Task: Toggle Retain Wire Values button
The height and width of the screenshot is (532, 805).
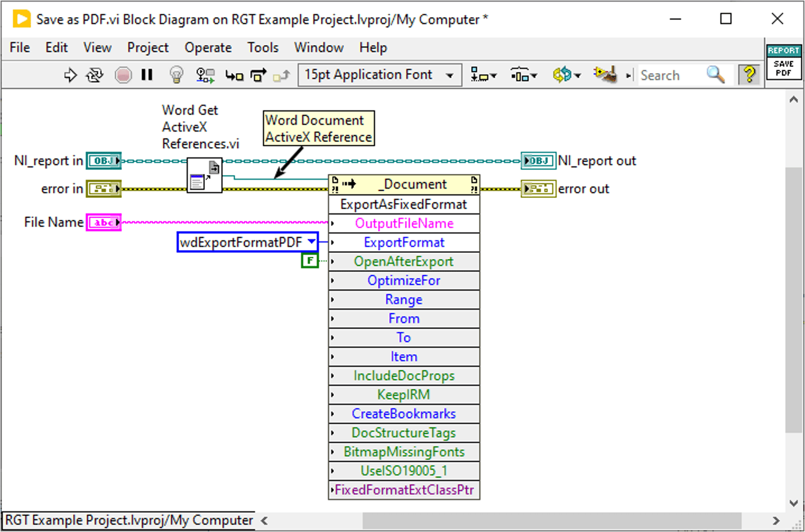Action: [205, 75]
